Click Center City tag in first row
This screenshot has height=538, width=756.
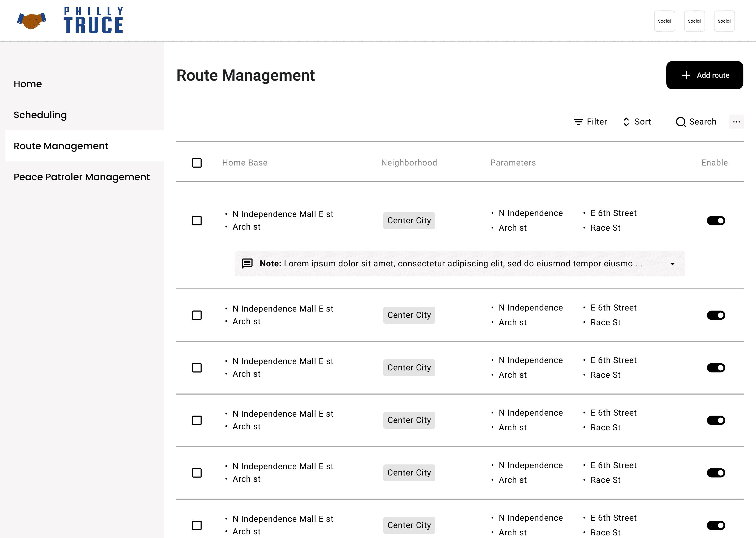(x=409, y=221)
